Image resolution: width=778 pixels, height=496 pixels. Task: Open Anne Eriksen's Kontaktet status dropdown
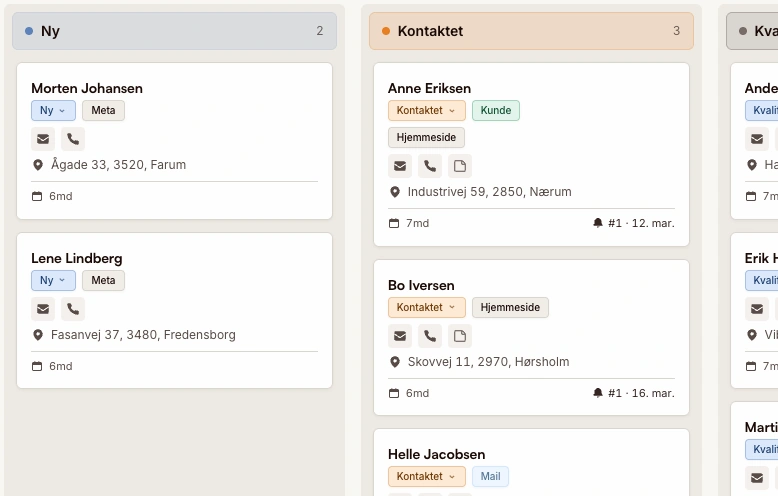pyautogui.click(x=427, y=111)
